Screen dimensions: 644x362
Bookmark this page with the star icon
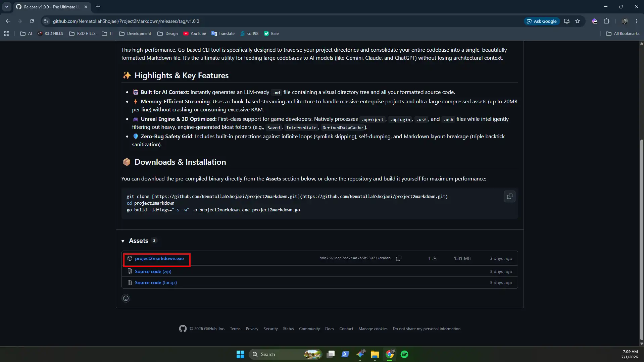[578, 21]
